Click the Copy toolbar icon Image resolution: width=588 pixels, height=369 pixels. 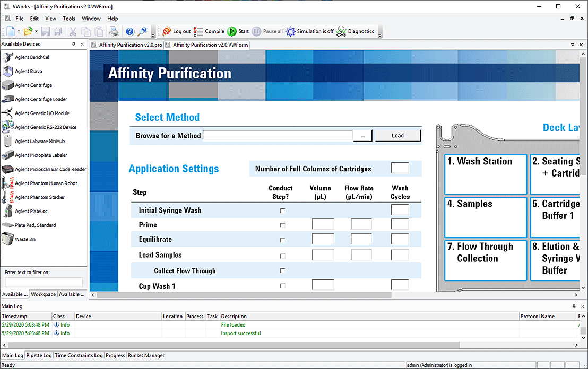coord(86,31)
